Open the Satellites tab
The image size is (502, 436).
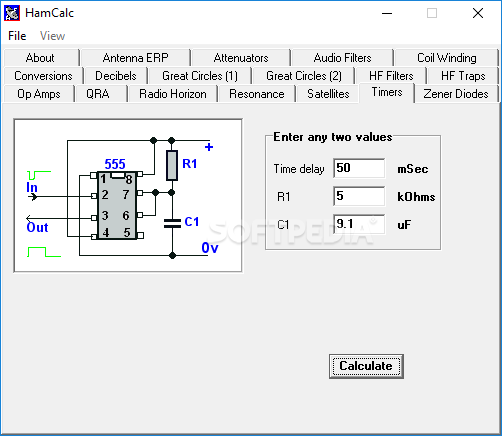tap(328, 94)
